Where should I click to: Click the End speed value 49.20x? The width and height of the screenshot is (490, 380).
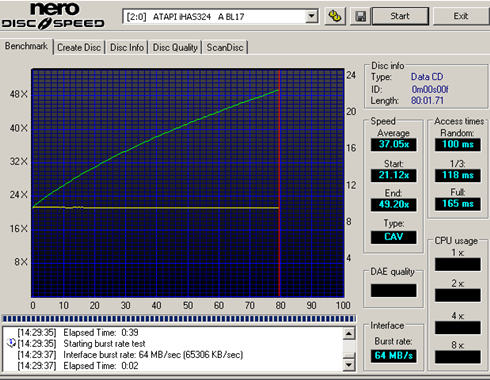(x=394, y=204)
